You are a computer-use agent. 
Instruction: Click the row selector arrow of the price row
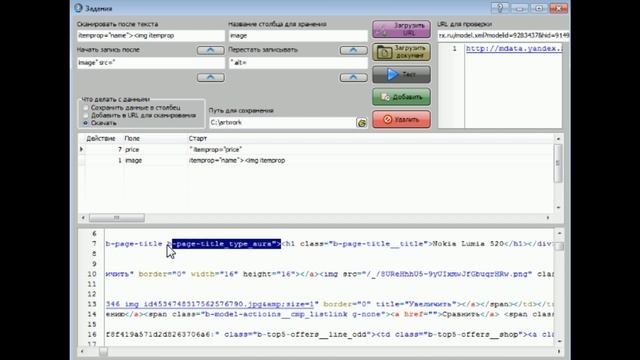click(x=81, y=149)
